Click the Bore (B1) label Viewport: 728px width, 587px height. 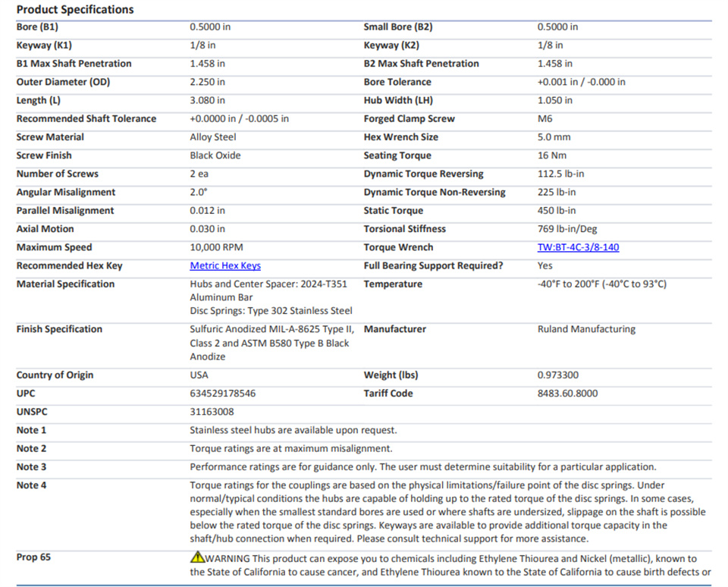(37, 27)
